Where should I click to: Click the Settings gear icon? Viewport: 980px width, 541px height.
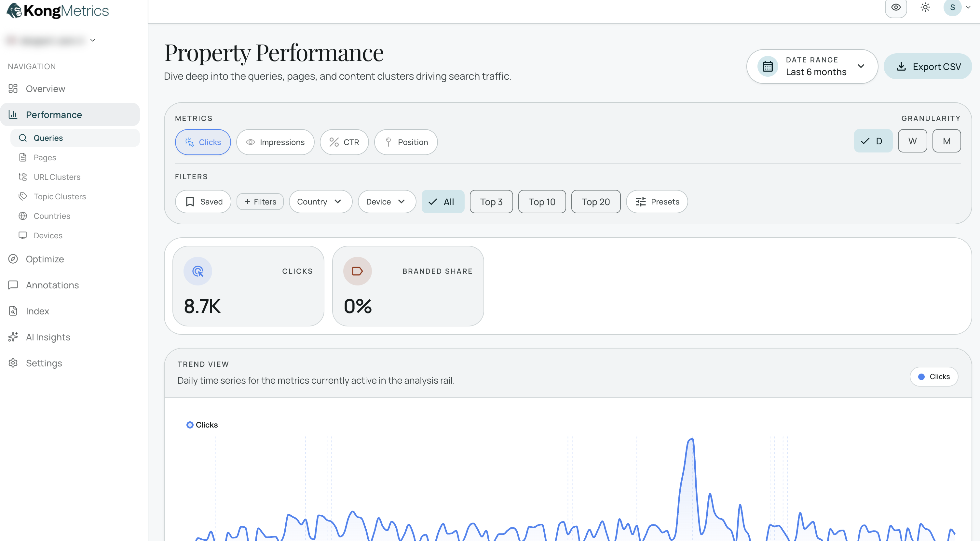[x=13, y=363]
